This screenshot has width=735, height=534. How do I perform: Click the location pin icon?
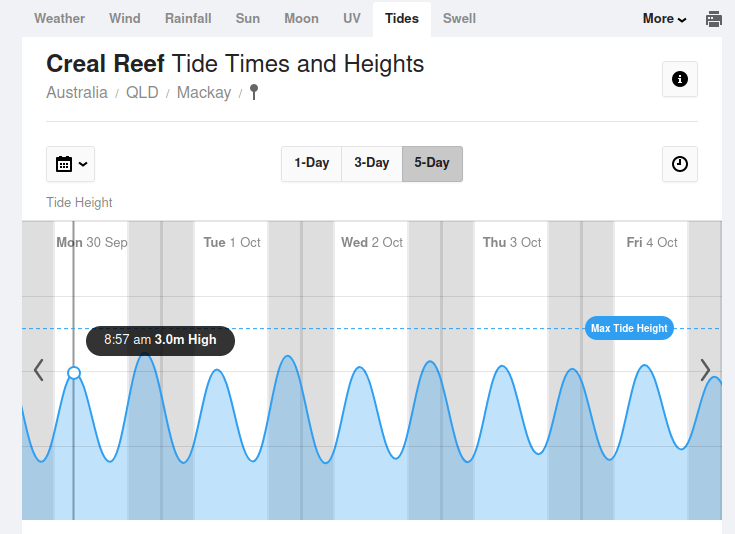coord(254,93)
